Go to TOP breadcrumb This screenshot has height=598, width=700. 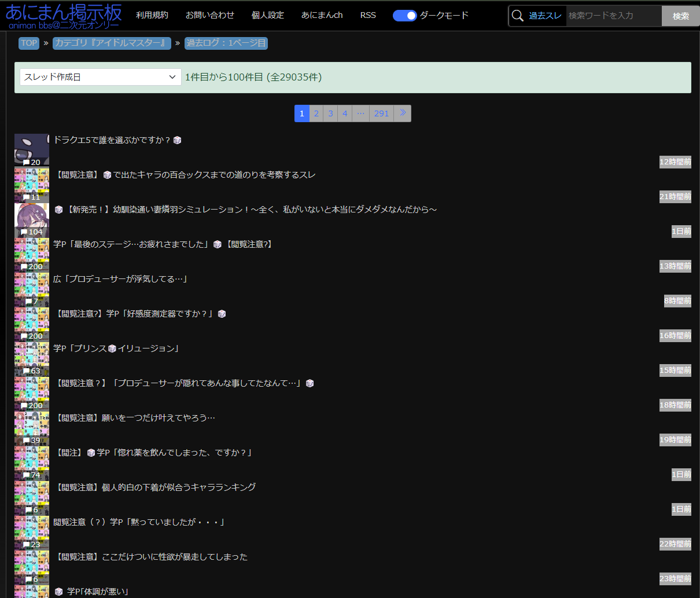point(29,43)
